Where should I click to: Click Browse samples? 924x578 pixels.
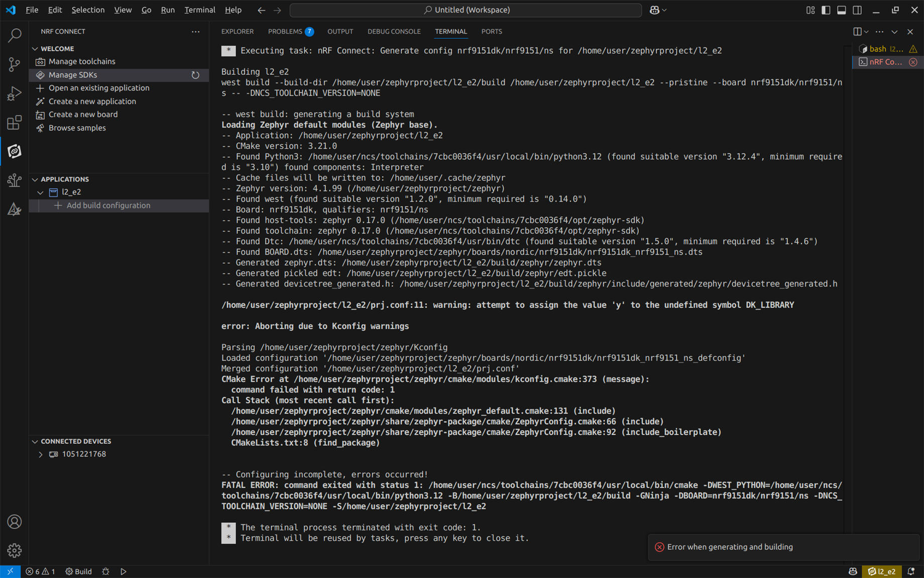click(77, 128)
